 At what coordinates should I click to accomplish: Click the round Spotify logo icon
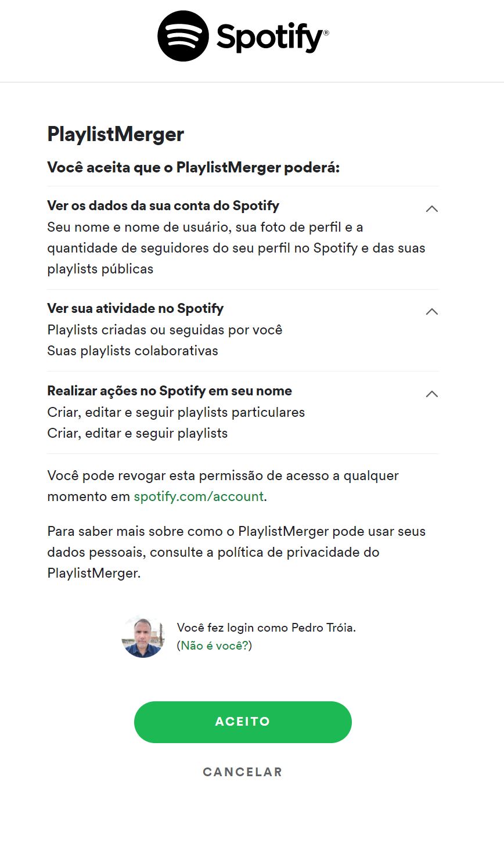click(x=183, y=36)
